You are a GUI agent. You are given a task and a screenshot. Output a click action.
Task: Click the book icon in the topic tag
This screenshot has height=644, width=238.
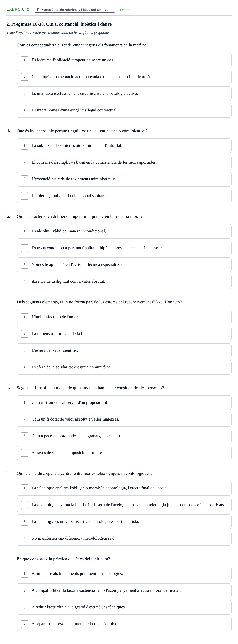point(38,10)
